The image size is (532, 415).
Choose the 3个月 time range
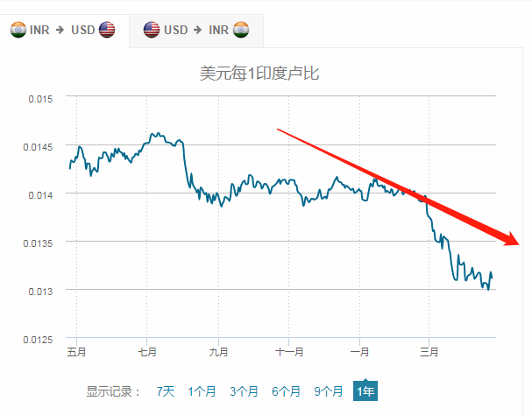(x=244, y=391)
